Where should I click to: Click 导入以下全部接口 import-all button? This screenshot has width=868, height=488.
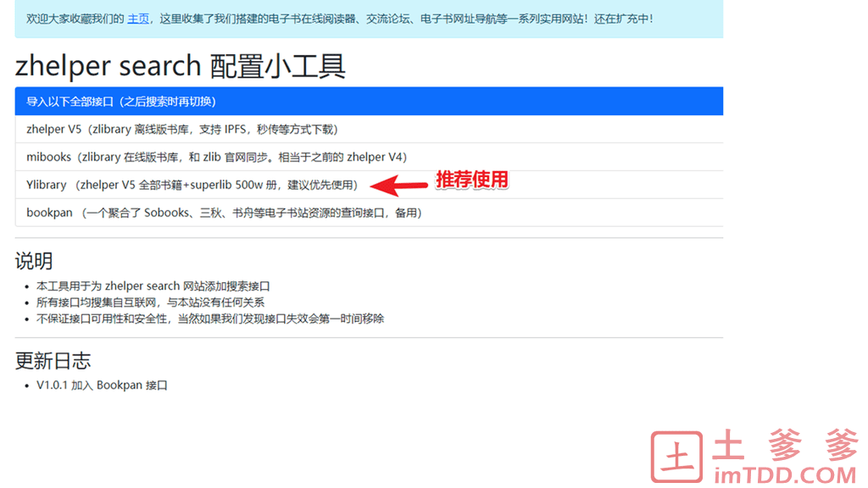pos(369,102)
